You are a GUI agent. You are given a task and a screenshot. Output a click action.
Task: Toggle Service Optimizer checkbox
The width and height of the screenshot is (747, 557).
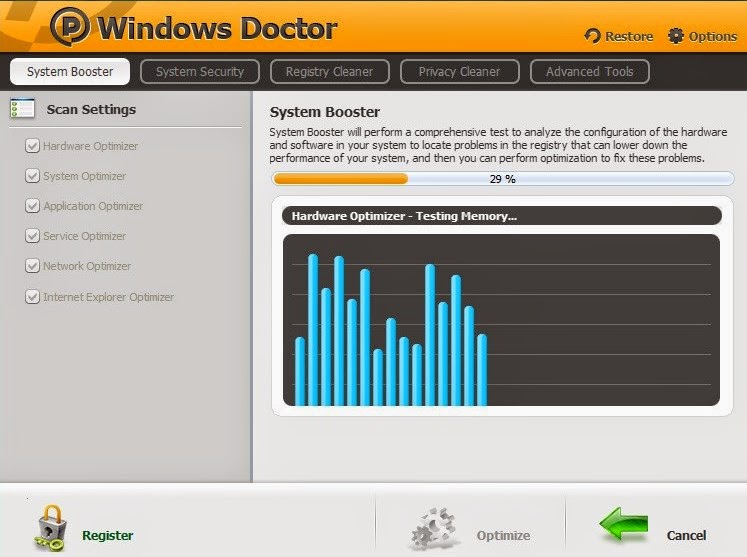[32, 236]
